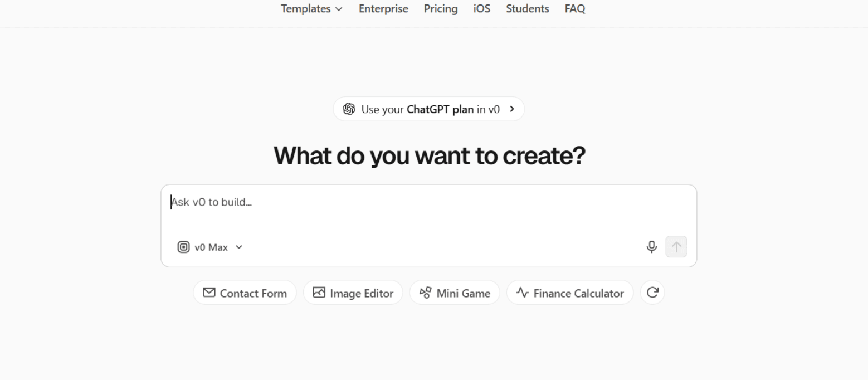Open the ChatGPT plan in v0 banner

point(429,109)
